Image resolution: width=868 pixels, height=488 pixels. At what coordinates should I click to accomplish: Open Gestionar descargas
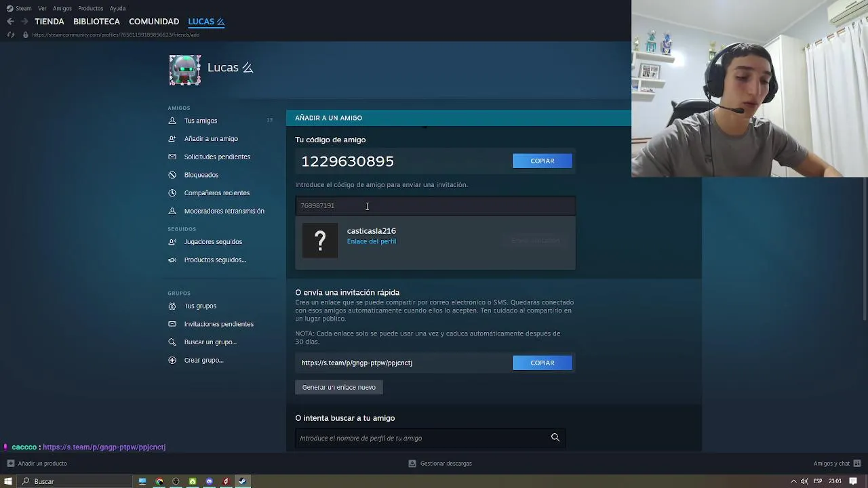440,464
